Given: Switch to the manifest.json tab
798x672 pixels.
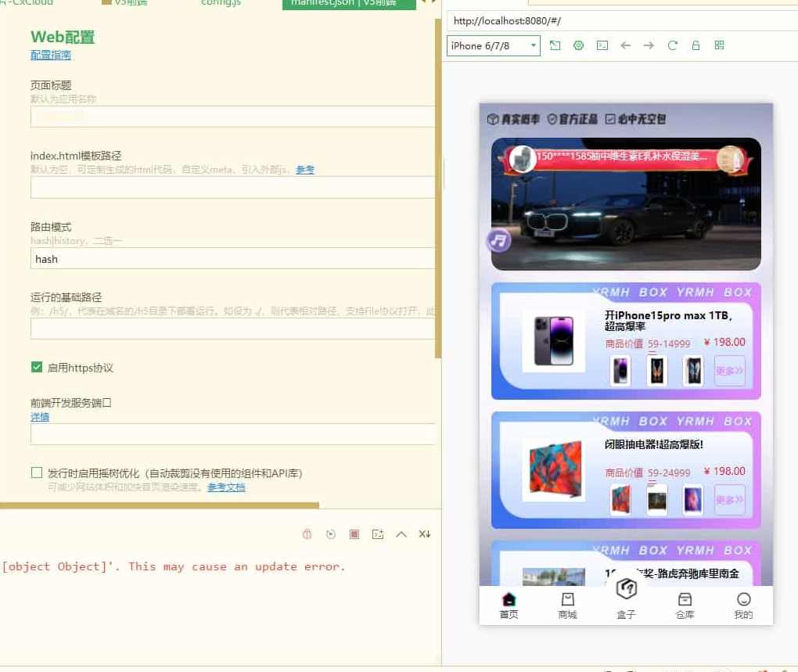Looking at the screenshot, I should coord(347,4).
